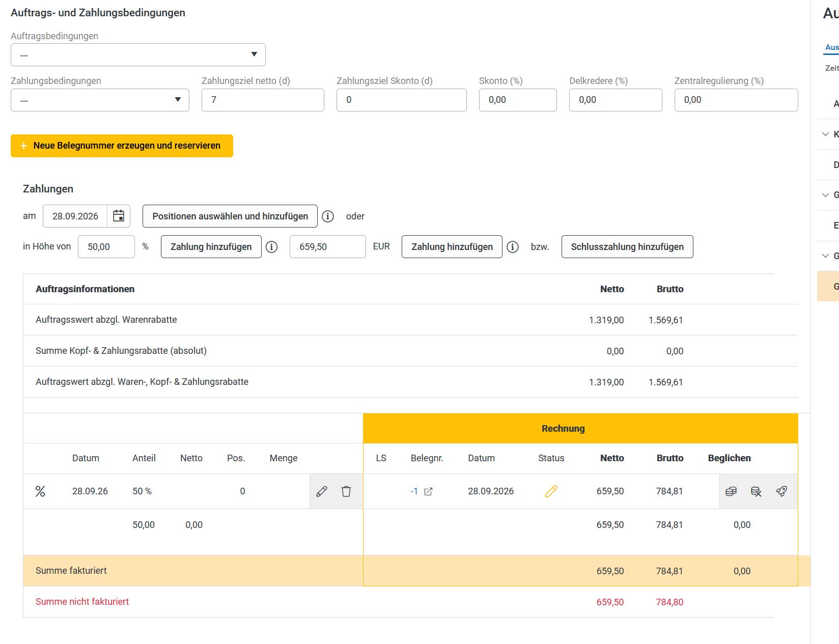Select the Aus tab in right panel

click(832, 47)
